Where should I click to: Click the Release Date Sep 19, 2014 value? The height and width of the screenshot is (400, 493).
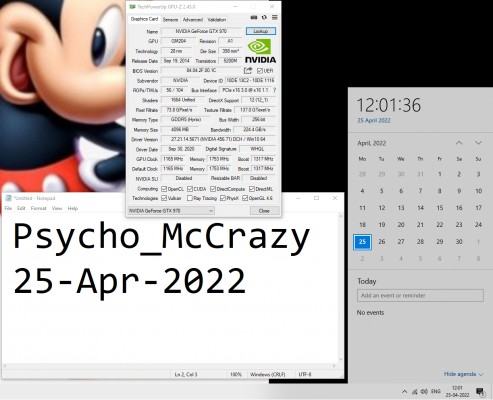pyautogui.click(x=176, y=61)
